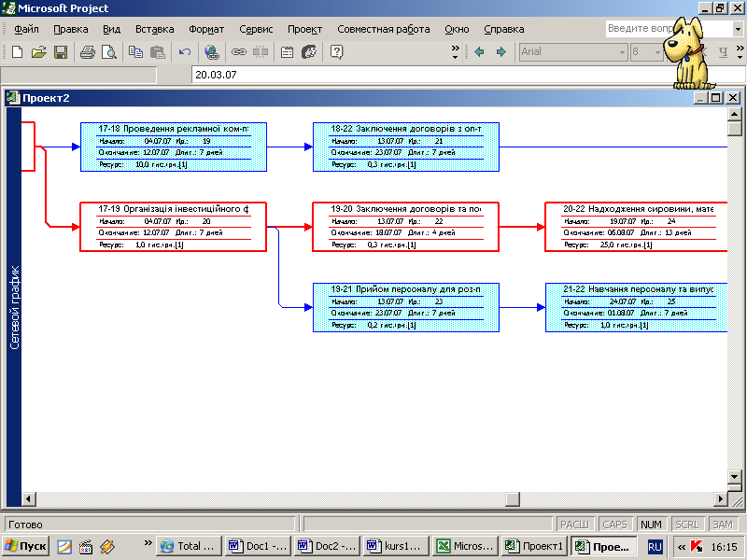
Task: Click the Assign Resources icon
Action: click(x=309, y=52)
